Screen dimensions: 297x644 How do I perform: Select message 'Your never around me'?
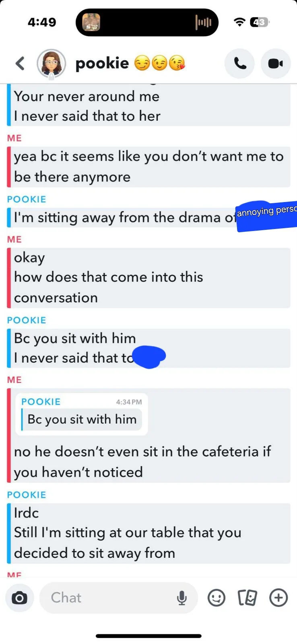coord(87,97)
